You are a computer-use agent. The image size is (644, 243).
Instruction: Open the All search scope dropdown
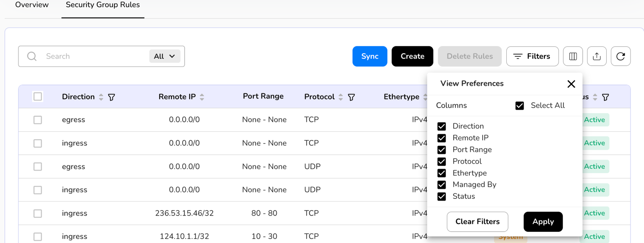pos(164,56)
